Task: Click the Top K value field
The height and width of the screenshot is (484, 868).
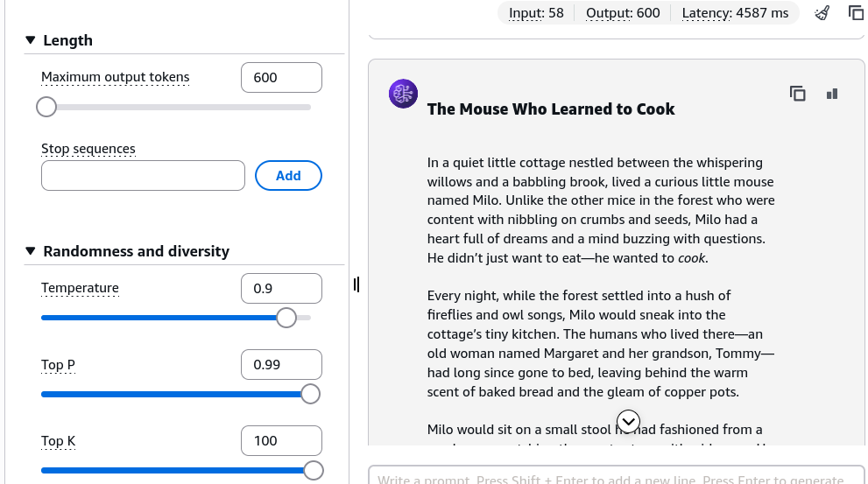Action: click(x=281, y=441)
